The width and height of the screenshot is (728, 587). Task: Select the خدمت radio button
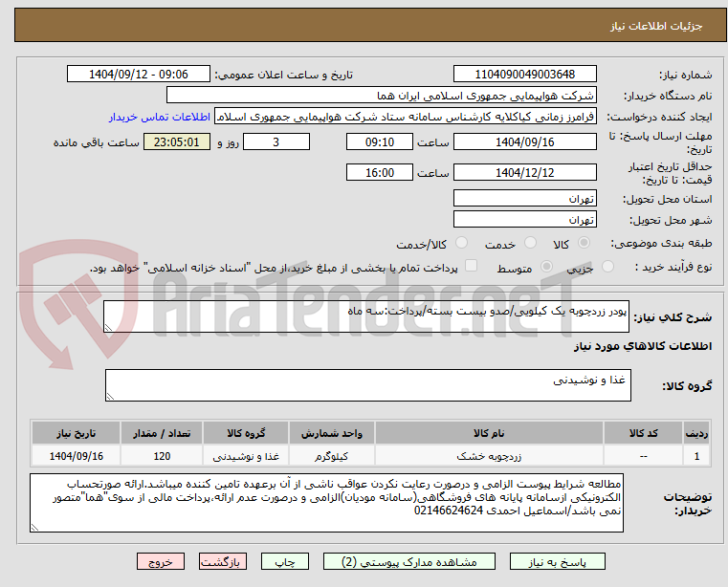pos(530,243)
